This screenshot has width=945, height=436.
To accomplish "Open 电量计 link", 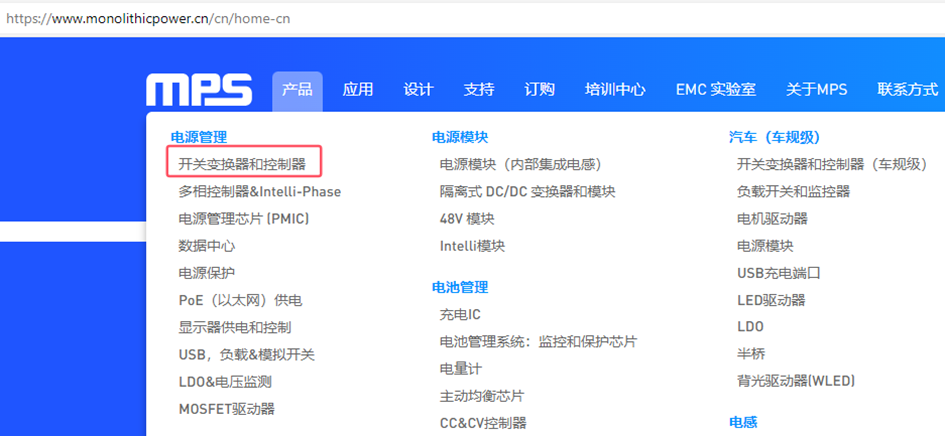I will 461,369.
